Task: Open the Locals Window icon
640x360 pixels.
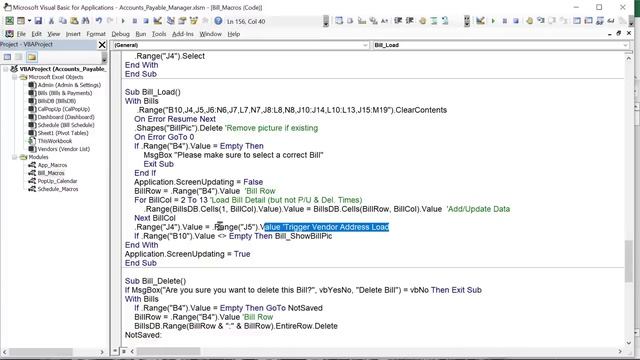Action: [577, 21]
